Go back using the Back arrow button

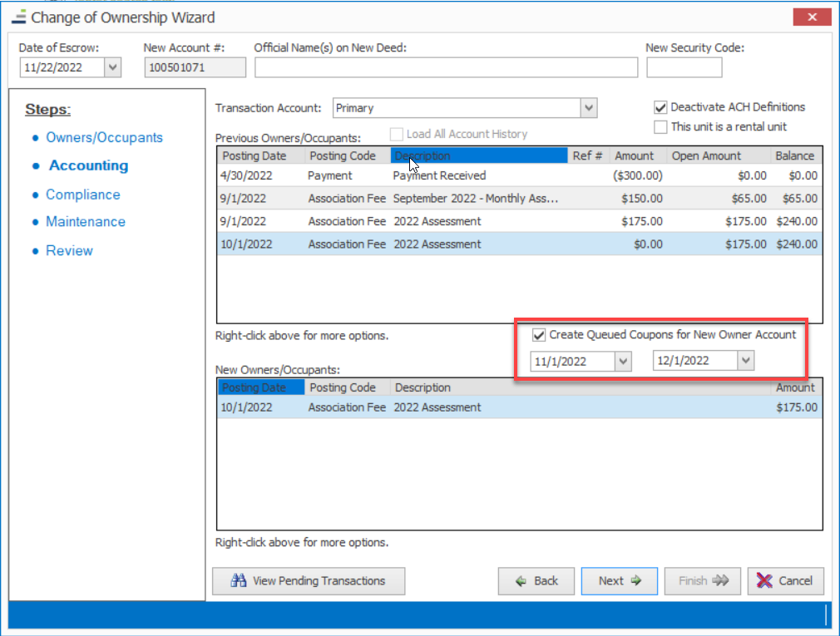[x=536, y=581]
